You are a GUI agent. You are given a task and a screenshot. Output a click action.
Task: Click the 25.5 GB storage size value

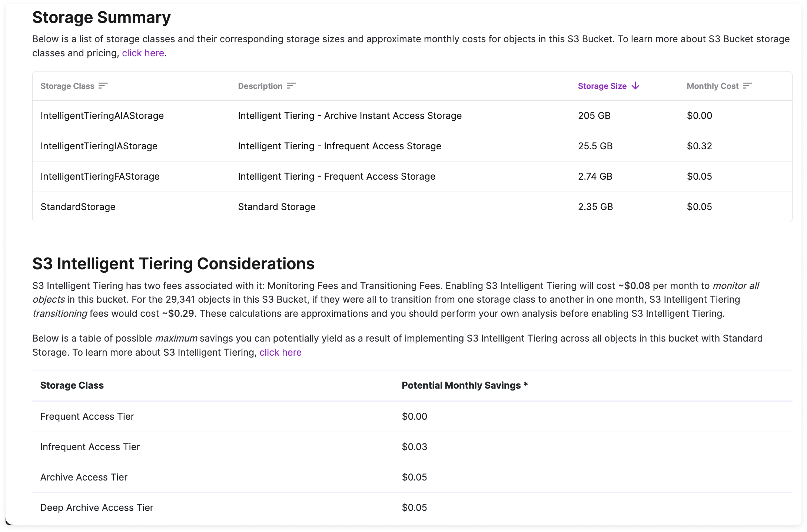click(x=595, y=146)
